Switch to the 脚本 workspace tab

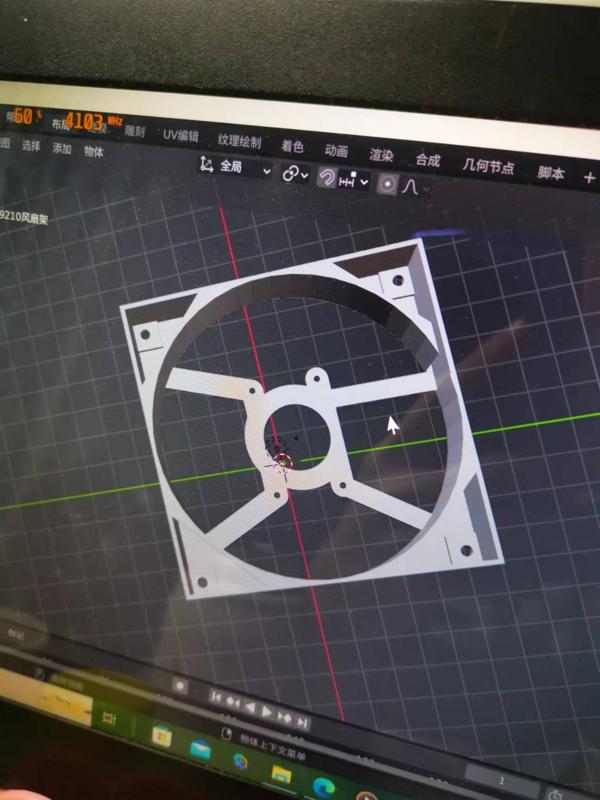coord(551,173)
